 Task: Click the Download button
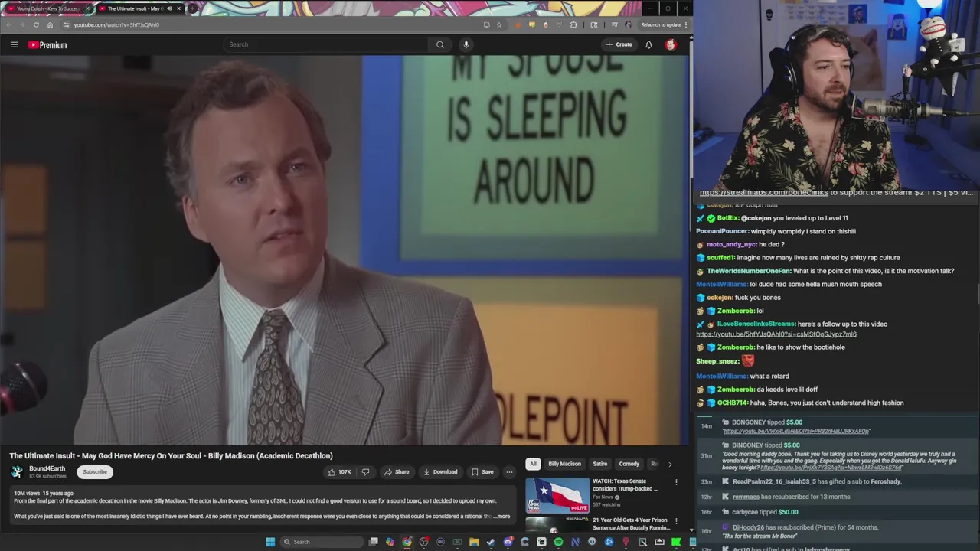coord(440,471)
